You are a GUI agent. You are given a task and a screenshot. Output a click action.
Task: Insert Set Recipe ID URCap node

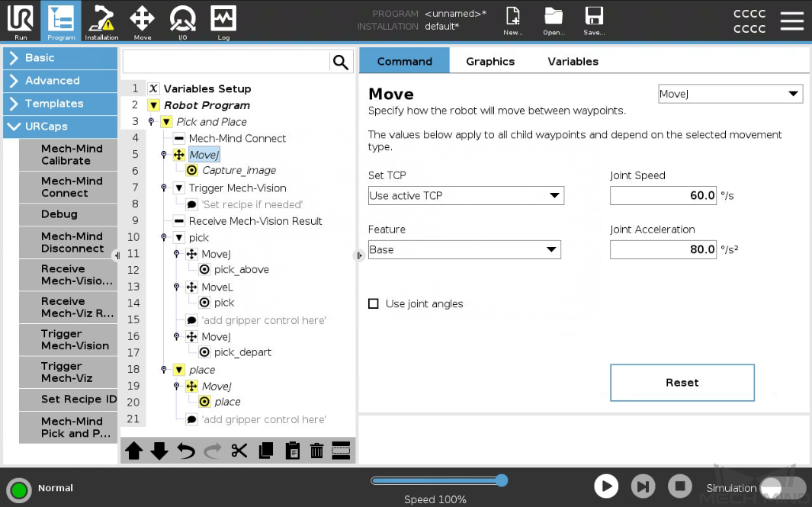(69, 400)
